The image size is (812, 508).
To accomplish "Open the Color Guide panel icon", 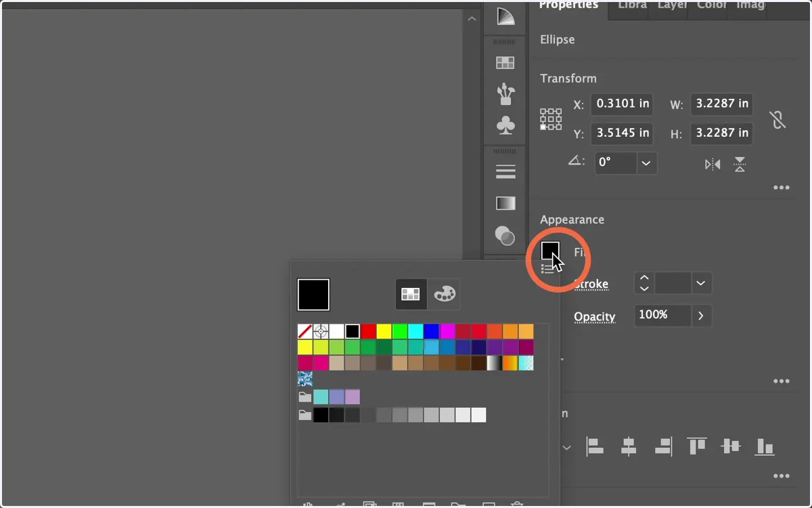I will pos(505,16).
